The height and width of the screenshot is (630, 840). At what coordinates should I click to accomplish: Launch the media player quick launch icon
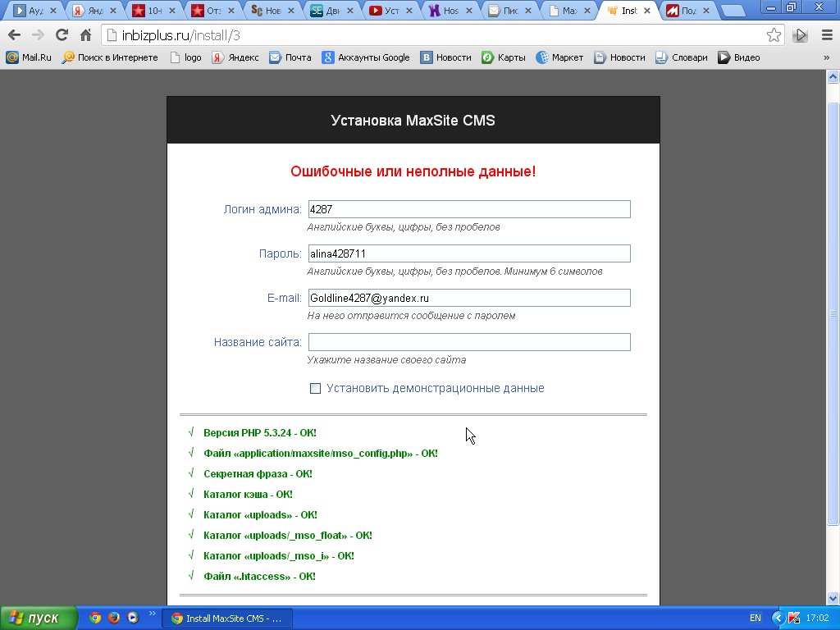pos(132,618)
